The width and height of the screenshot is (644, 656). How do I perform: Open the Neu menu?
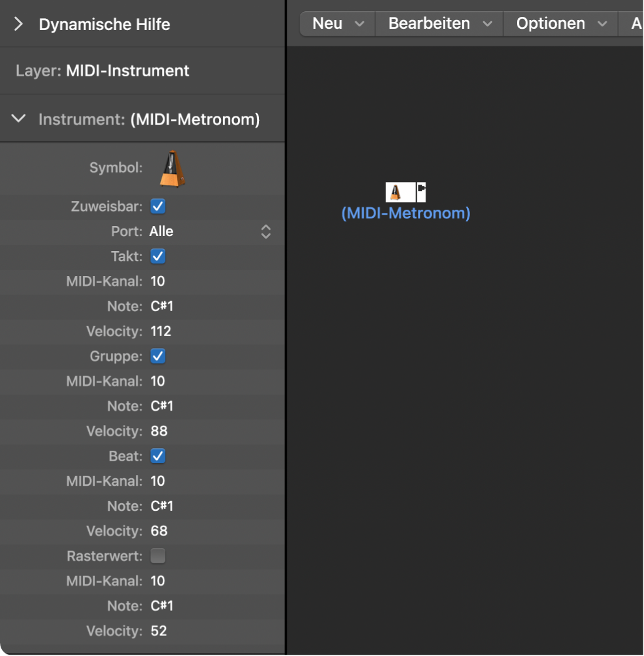(x=338, y=24)
